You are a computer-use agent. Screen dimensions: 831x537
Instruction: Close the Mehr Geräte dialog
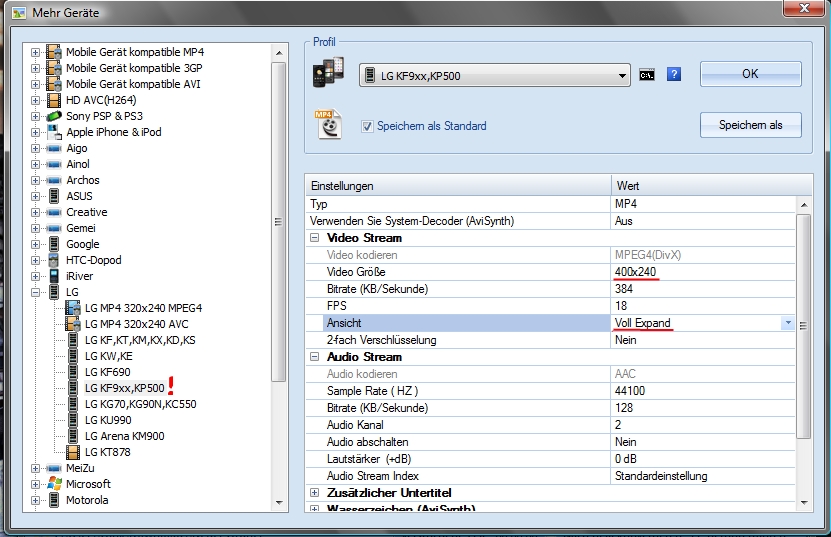point(803,7)
